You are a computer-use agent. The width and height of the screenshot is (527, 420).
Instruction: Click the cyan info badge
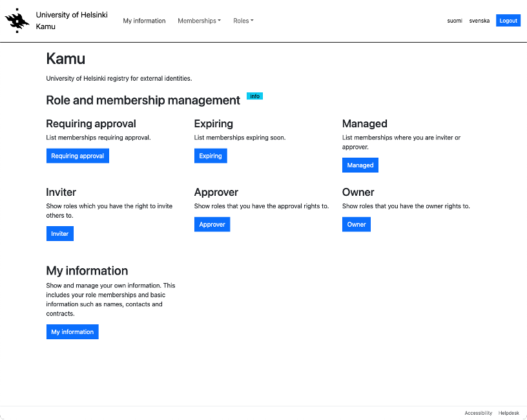coord(254,96)
